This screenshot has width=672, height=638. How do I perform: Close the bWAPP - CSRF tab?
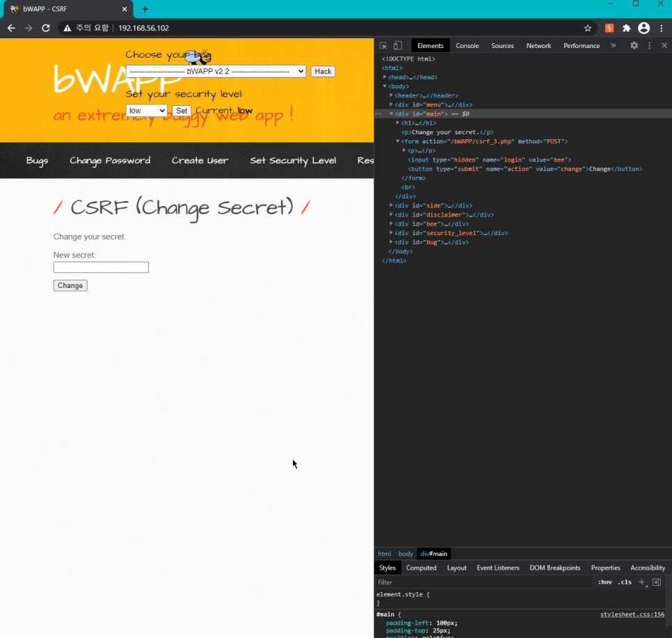click(x=125, y=9)
